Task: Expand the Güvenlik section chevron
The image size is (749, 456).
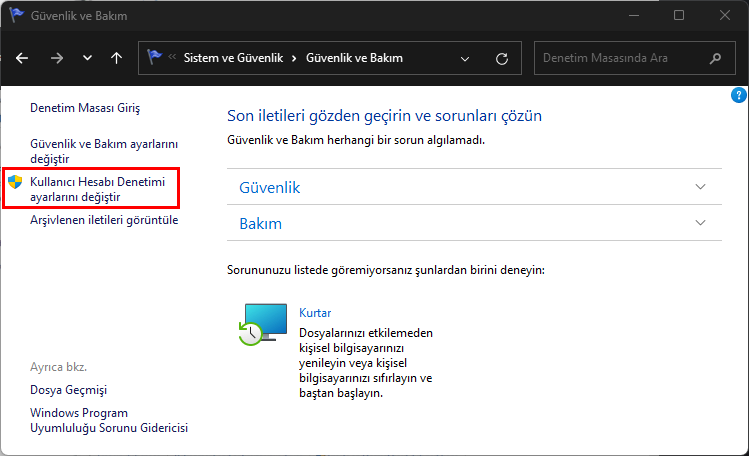Action: click(x=700, y=187)
